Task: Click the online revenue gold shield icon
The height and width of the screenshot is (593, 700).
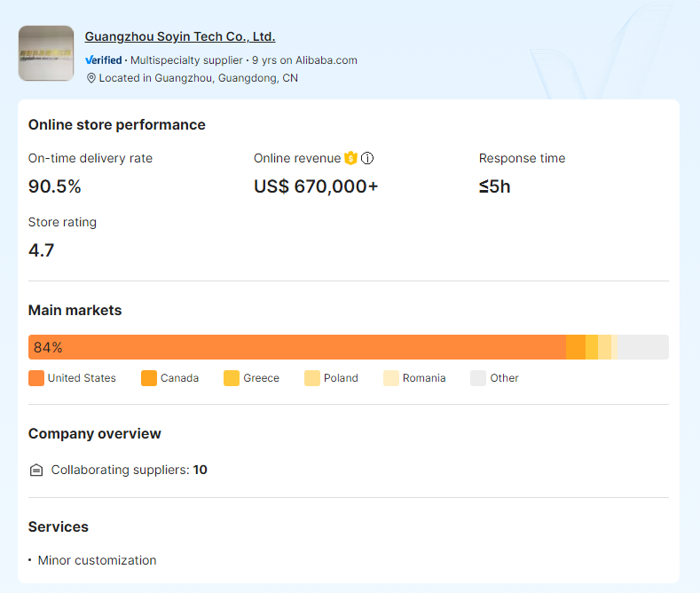Action: click(x=351, y=158)
